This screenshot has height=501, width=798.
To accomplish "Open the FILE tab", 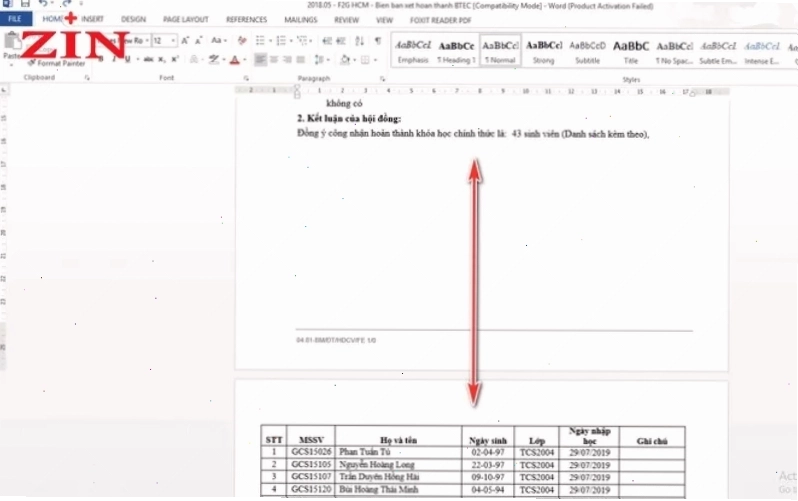I will click(x=15, y=19).
